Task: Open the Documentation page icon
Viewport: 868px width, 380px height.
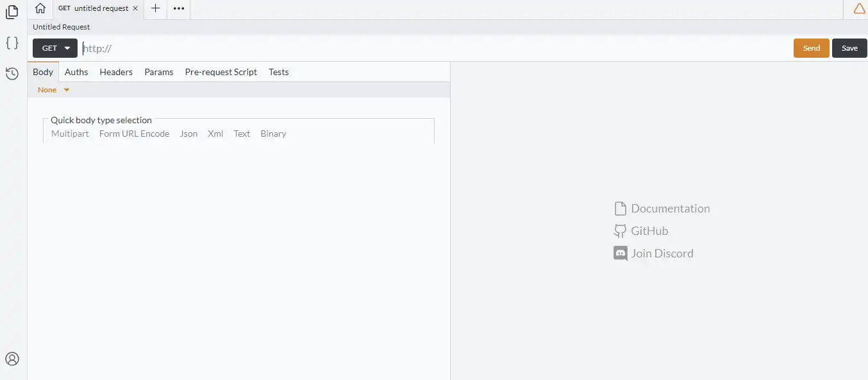Action: click(620, 209)
